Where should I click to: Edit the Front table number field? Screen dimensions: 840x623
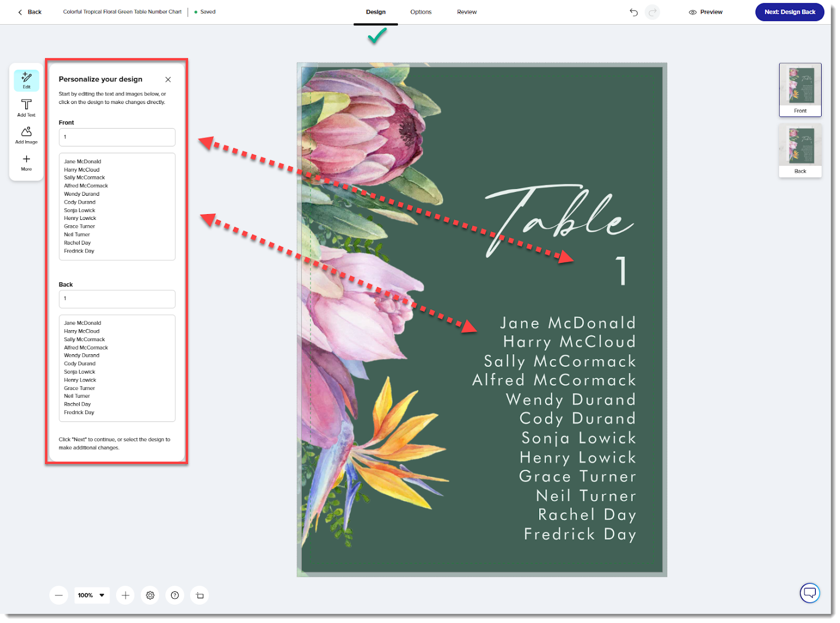click(117, 137)
